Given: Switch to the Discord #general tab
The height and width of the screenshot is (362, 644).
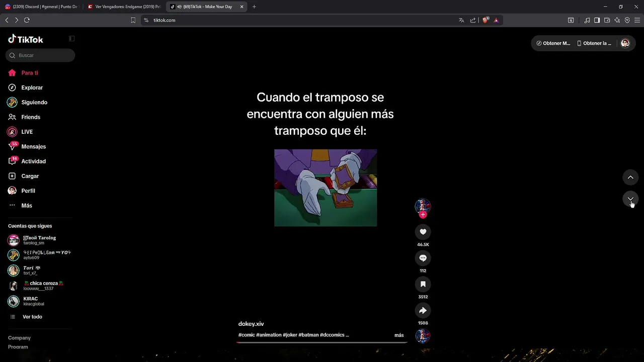Looking at the screenshot, I should click(x=42, y=7).
